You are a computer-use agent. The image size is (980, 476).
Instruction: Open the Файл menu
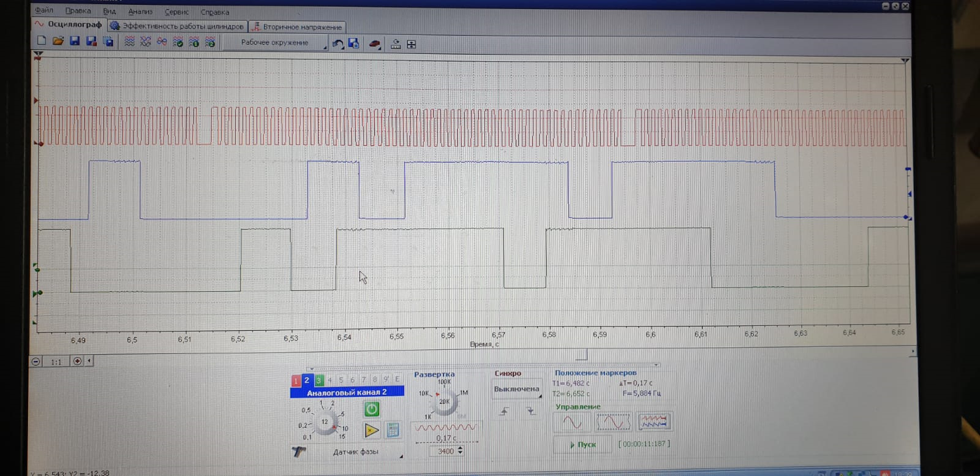[44, 10]
